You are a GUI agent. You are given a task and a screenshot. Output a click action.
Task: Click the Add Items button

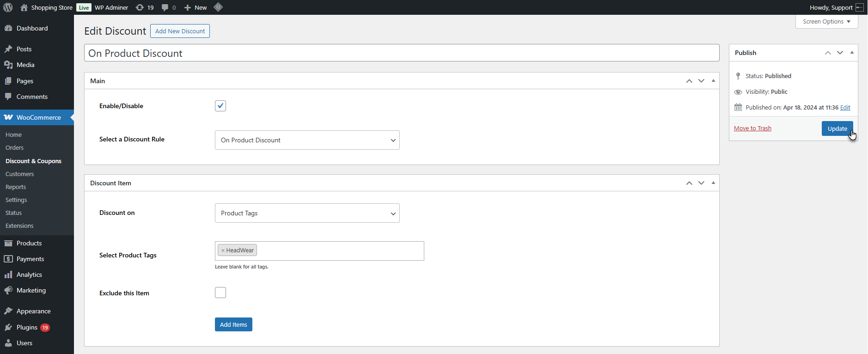(233, 324)
